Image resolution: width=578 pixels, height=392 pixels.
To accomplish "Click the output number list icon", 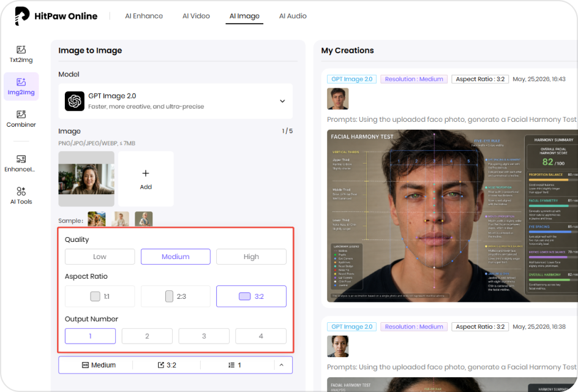I will coord(231,365).
